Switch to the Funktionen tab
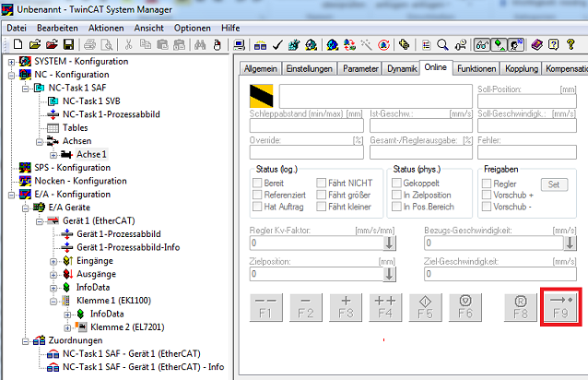This screenshot has height=380, width=588. tap(476, 68)
